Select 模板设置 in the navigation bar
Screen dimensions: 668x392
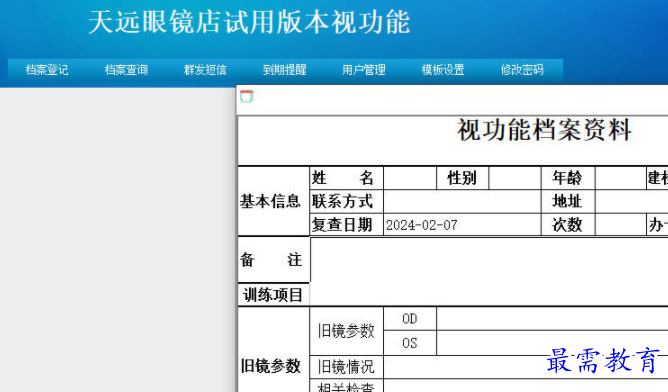click(x=443, y=69)
